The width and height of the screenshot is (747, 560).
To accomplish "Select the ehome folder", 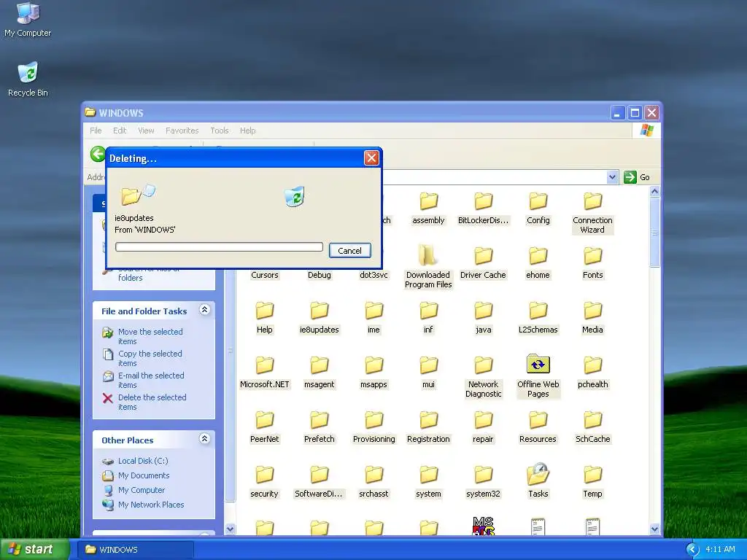I will pyautogui.click(x=538, y=262).
